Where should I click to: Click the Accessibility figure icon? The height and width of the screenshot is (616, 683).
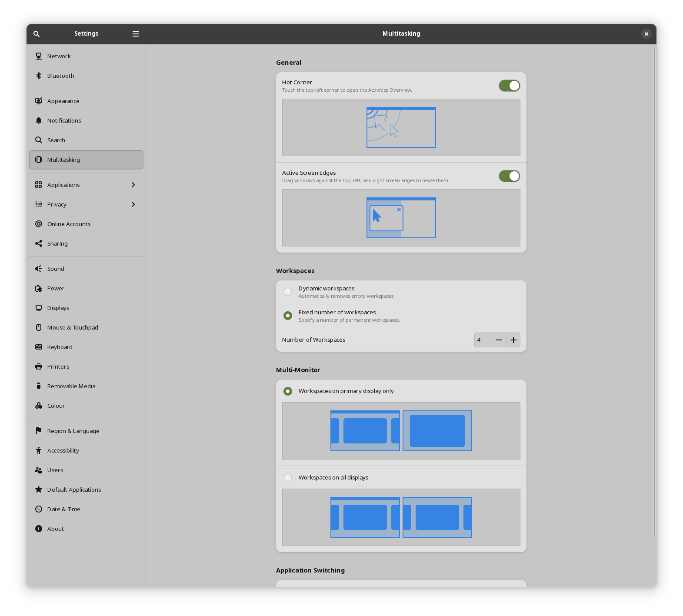(x=39, y=450)
